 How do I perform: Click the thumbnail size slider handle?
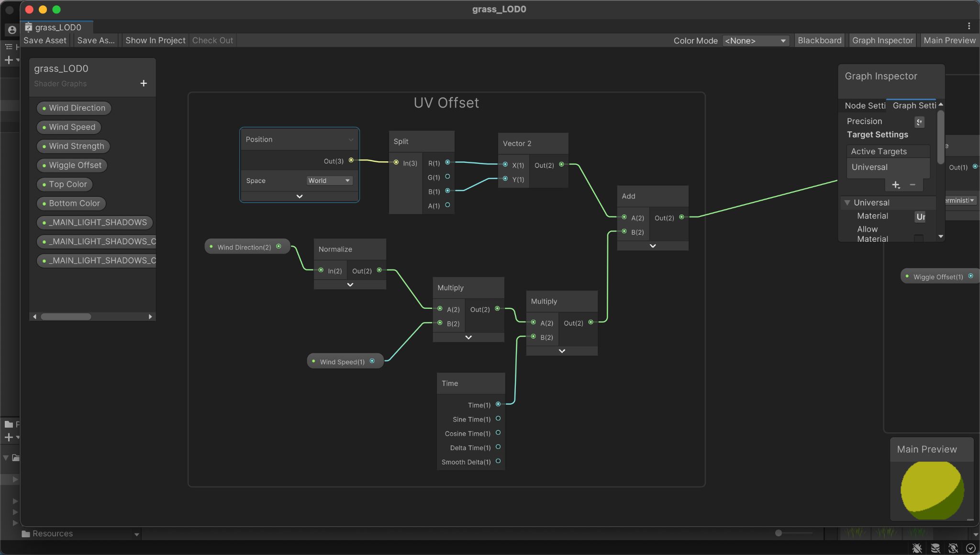(779, 533)
